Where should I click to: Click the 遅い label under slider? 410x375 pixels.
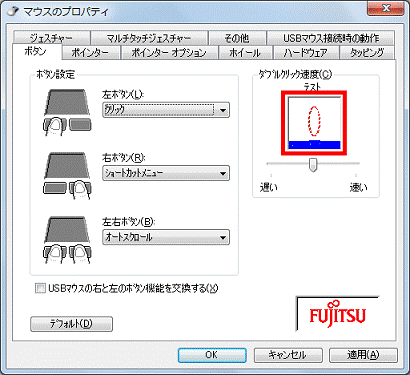[x=269, y=187]
